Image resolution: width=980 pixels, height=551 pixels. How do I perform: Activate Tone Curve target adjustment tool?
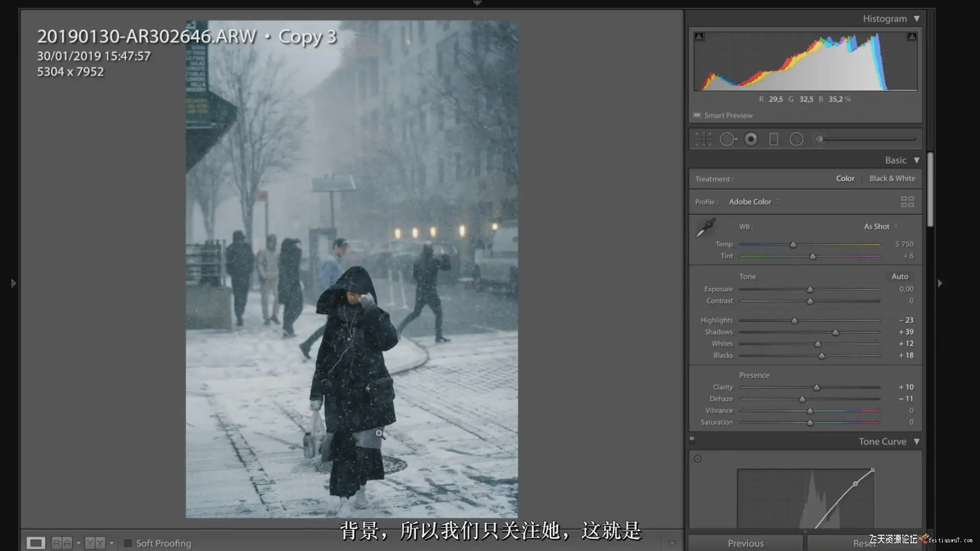[698, 459]
